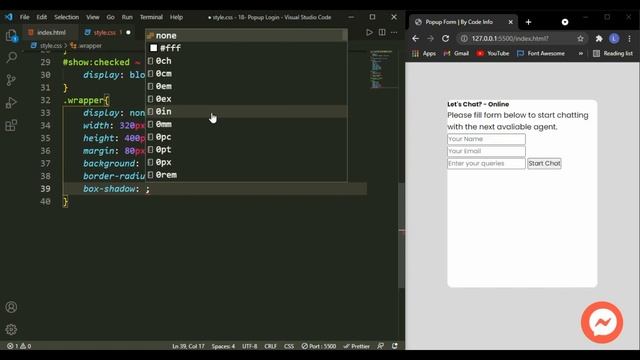This screenshot has width=640, height=360.
Task: Click the Your Name input field
Action: point(486,139)
